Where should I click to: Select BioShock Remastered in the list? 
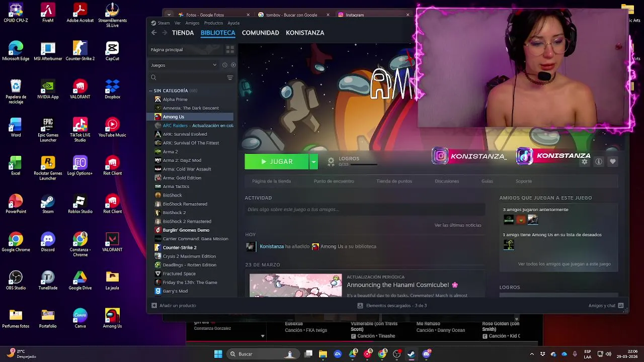coord(185,204)
